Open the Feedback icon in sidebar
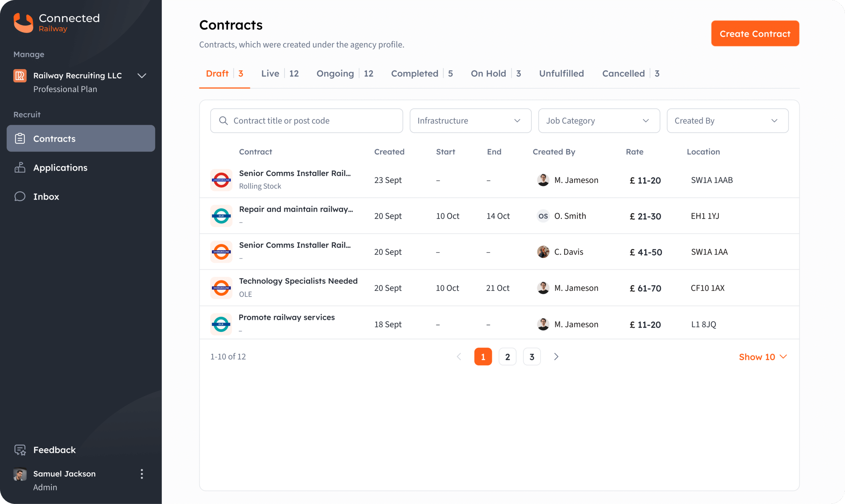 click(x=20, y=450)
